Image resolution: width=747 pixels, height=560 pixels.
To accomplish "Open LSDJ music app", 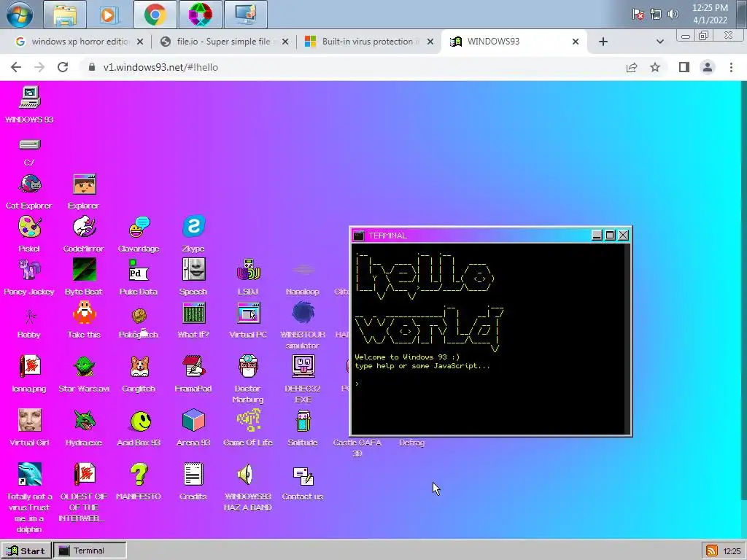I will tap(248, 270).
